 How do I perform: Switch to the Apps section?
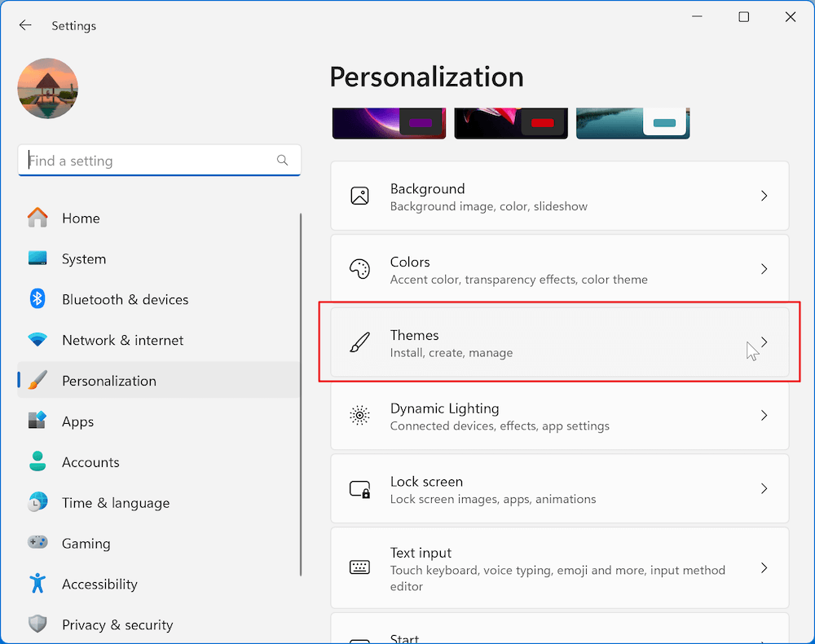pos(77,421)
